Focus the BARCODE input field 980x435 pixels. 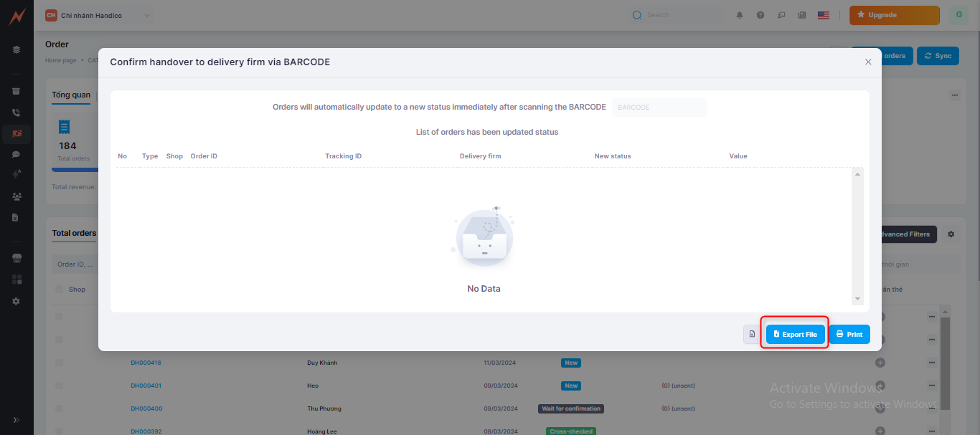tap(659, 107)
